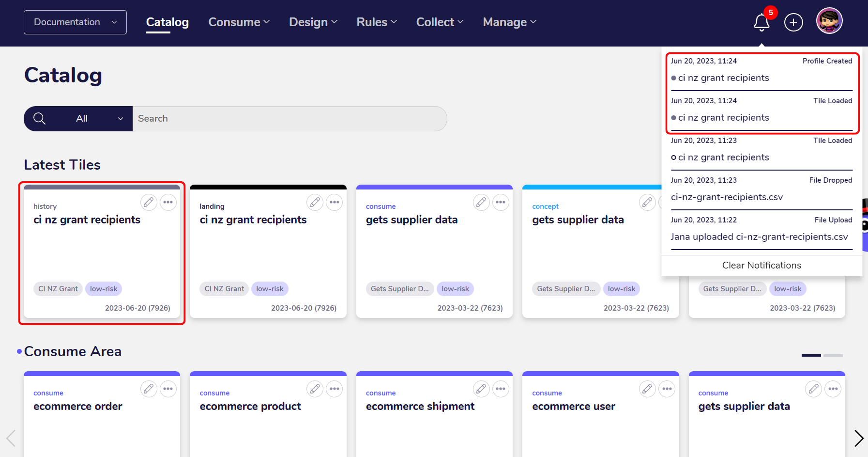Edit the concept gets supplier data tile
Image resolution: width=868 pixels, height=457 pixels.
point(647,202)
